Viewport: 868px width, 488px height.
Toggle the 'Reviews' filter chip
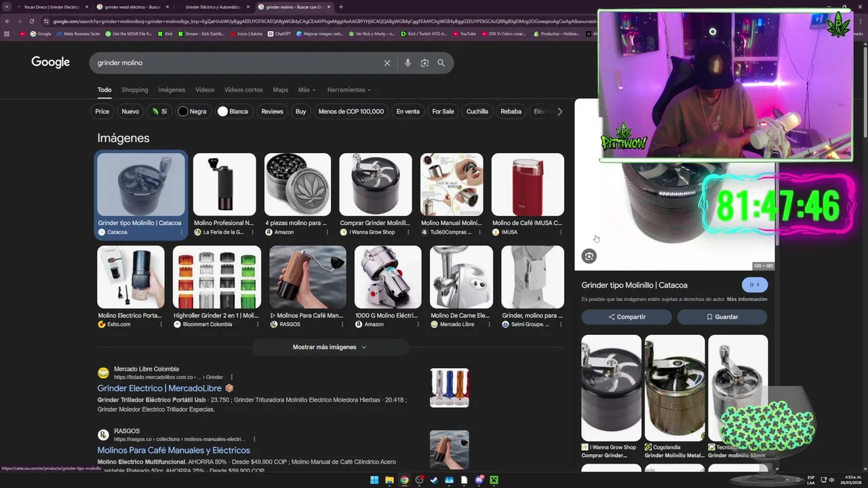click(x=272, y=112)
